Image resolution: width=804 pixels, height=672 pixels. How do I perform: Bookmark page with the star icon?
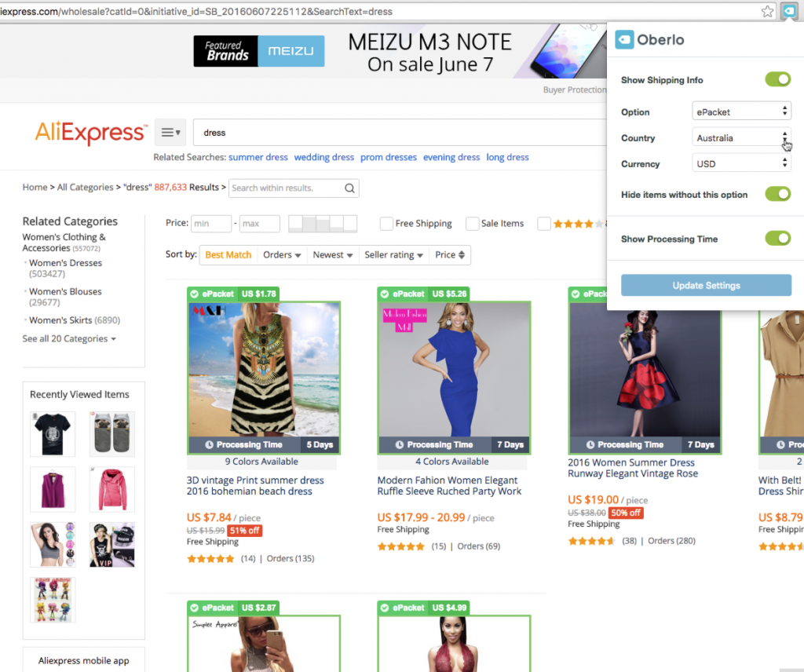[767, 11]
